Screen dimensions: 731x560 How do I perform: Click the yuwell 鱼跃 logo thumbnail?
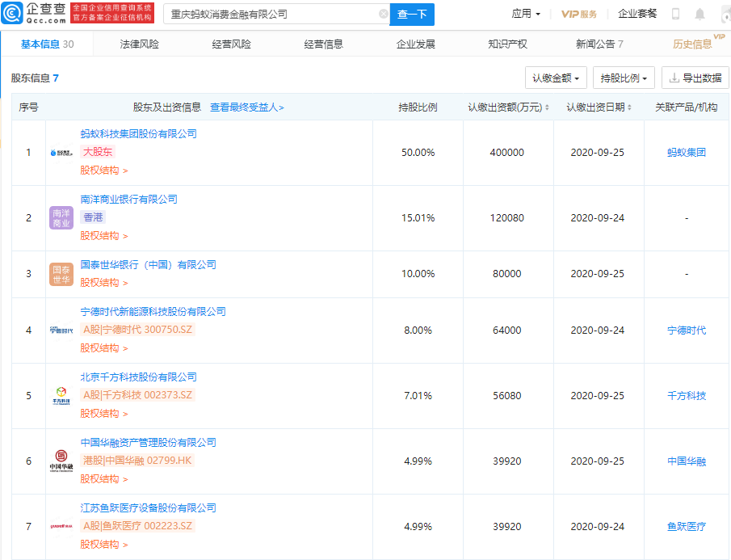[60, 526]
